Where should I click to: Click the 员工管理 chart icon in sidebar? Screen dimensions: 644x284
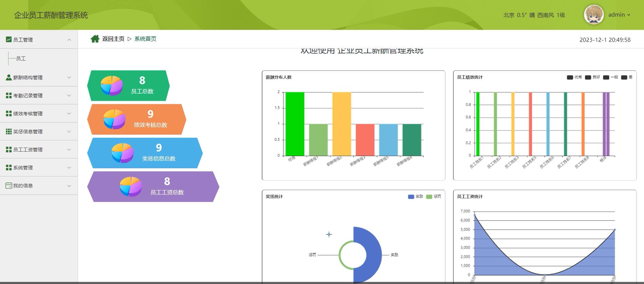click(x=9, y=39)
